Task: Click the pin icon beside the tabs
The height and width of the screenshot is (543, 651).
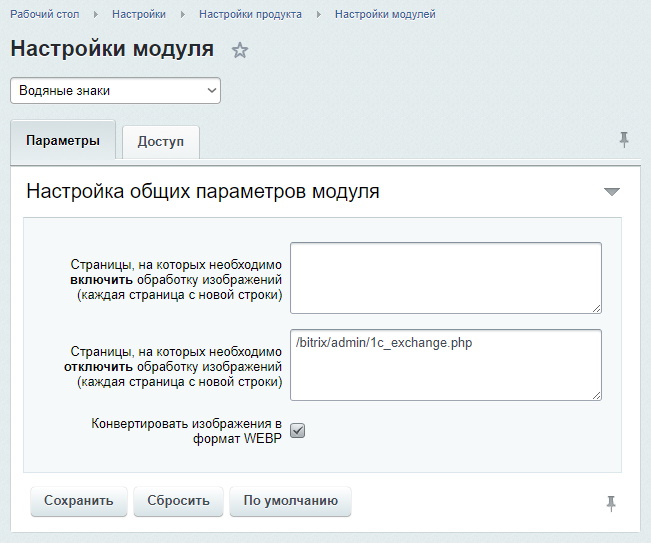Action: click(624, 140)
